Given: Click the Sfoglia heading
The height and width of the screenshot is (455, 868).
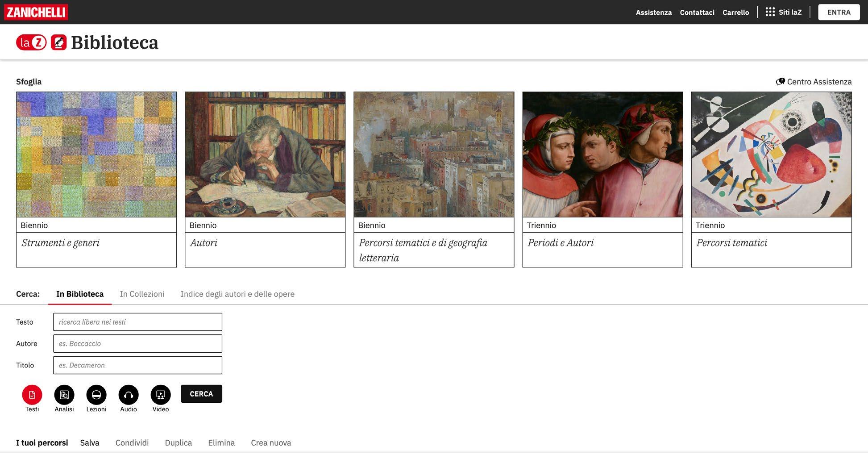Looking at the screenshot, I should click(x=29, y=82).
